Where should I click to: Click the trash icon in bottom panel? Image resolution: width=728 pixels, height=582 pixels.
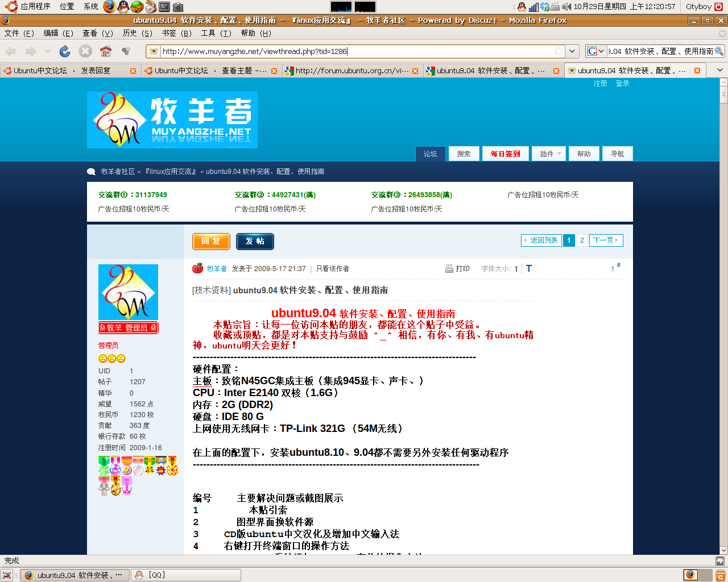click(719, 575)
